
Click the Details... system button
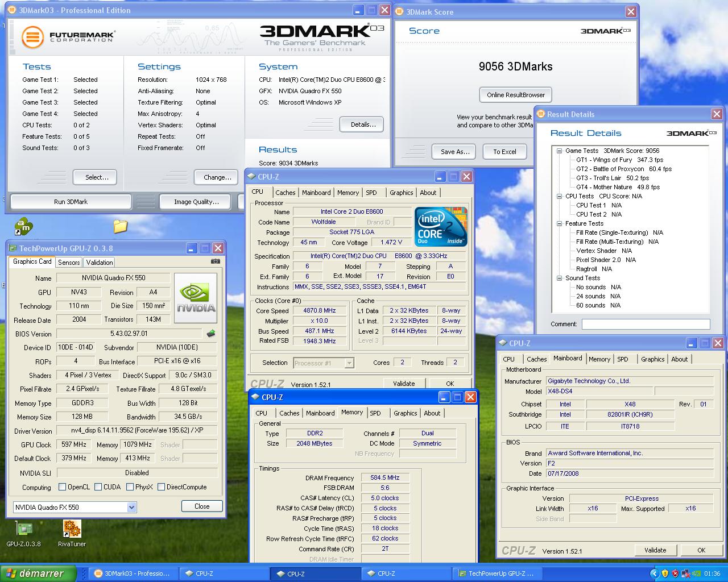pos(362,124)
